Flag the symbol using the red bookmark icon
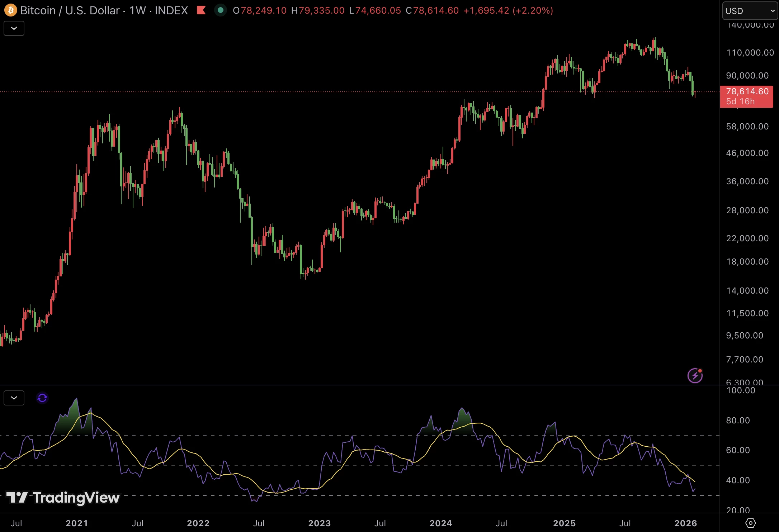 [x=201, y=10]
